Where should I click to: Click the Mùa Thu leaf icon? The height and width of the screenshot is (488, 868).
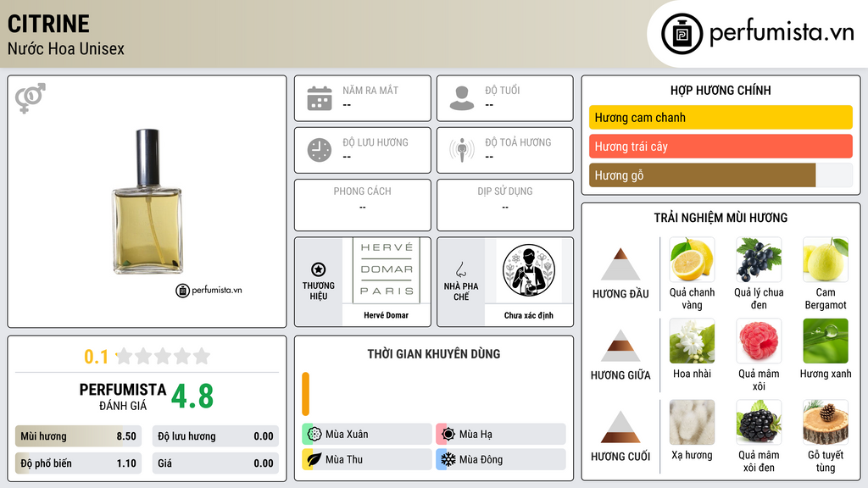click(x=314, y=459)
